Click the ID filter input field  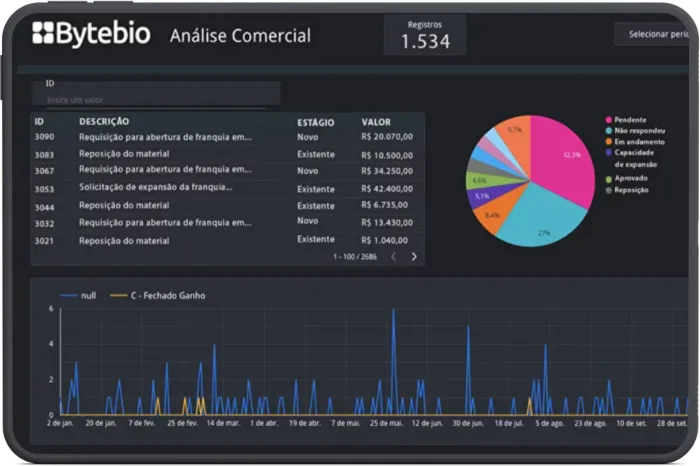tap(156, 93)
